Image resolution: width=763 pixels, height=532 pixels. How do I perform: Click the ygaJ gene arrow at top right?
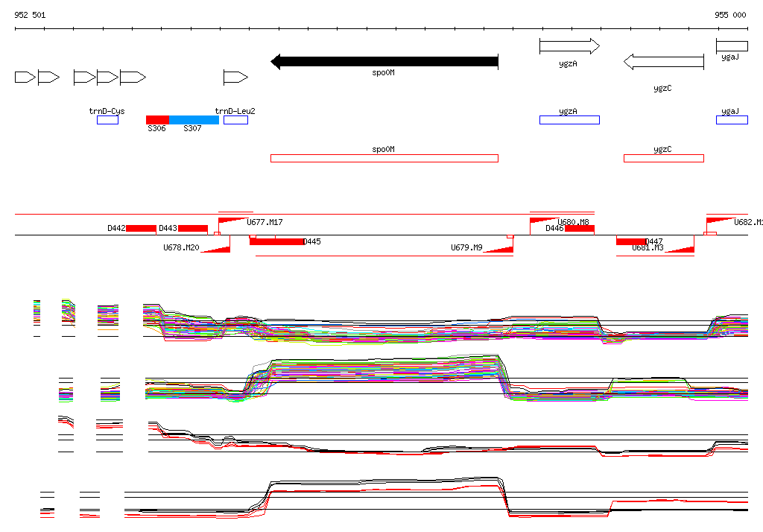click(x=732, y=46)
